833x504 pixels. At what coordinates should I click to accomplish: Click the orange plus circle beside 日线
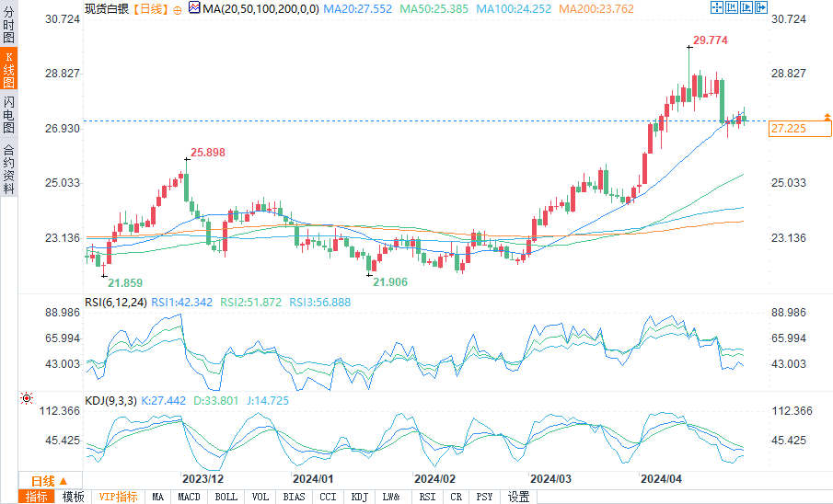tap(178, 8)
